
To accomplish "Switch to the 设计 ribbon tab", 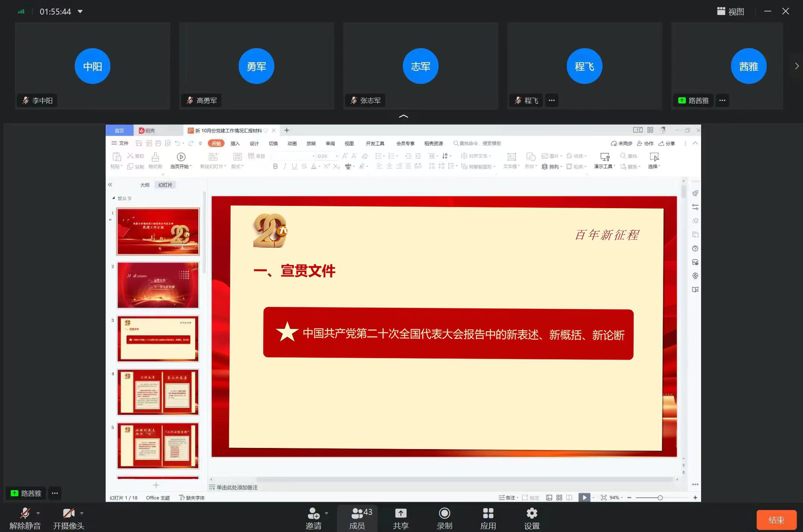I will click(x=254, y=144).
